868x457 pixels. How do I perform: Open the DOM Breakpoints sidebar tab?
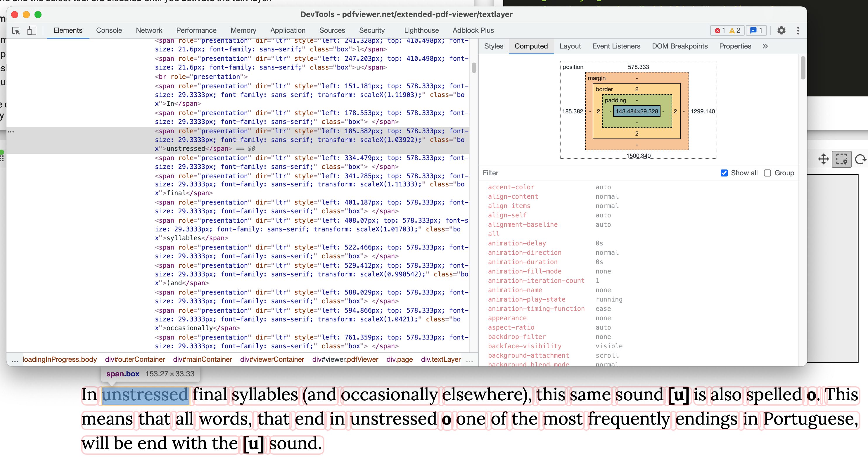(679, 46)
